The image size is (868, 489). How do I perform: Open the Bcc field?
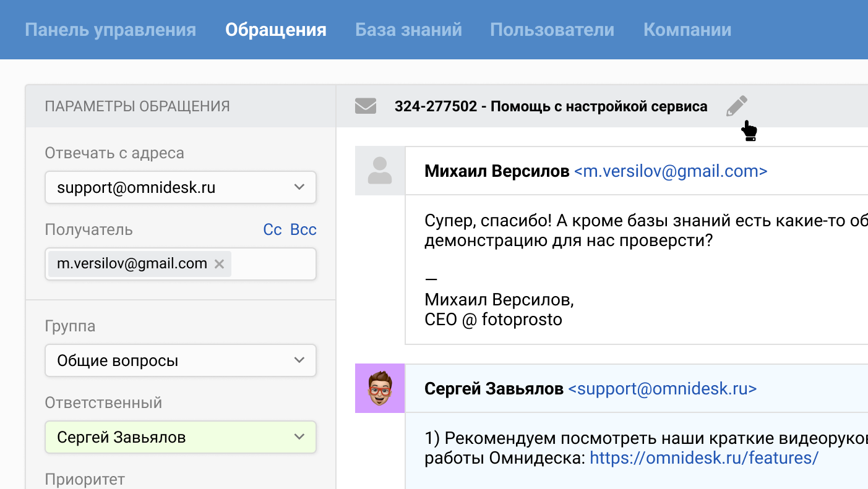tap(304, 229)
